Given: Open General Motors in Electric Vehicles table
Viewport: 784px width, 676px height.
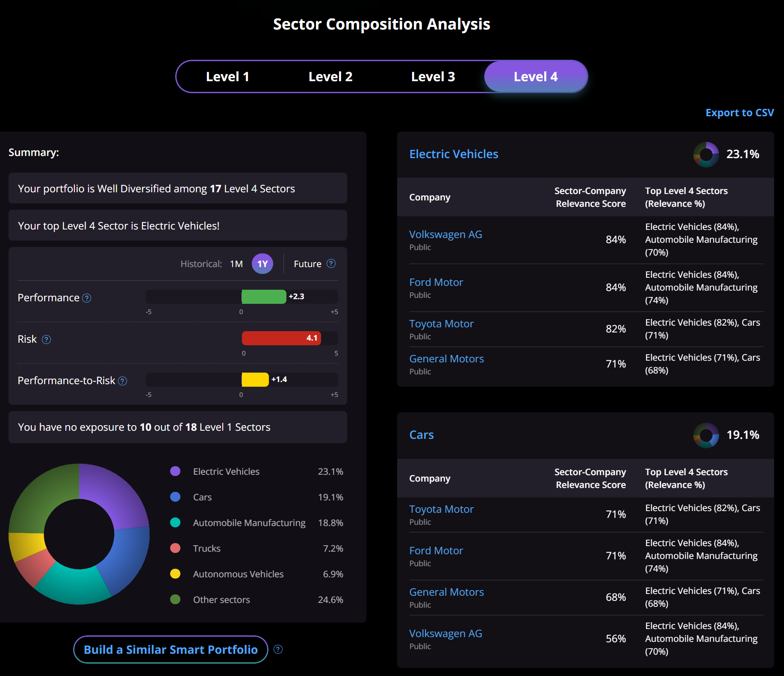Looking at the screenshot, I should coord(446,359).
